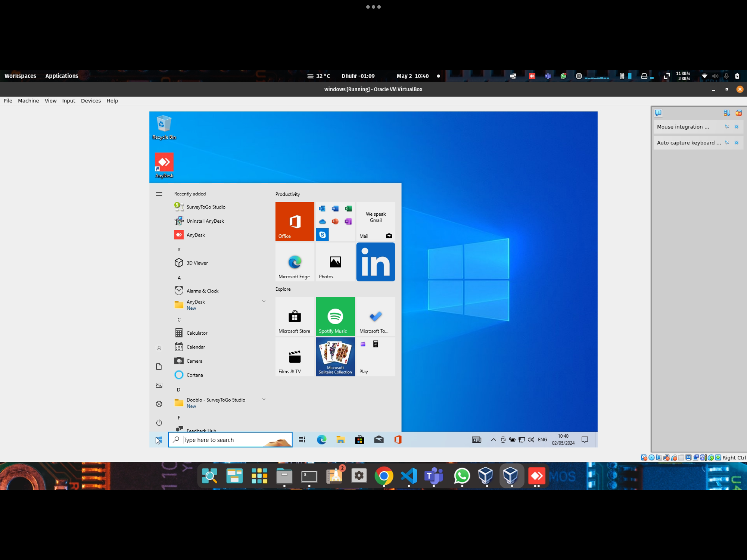Dismiss the Mouse integration notification
747x560 pixels.
pyautogui.click(x=736, y=127)
